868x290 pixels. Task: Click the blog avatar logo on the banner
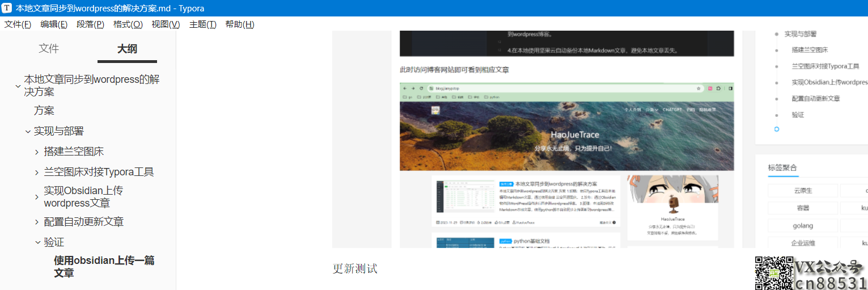(435, 111)
